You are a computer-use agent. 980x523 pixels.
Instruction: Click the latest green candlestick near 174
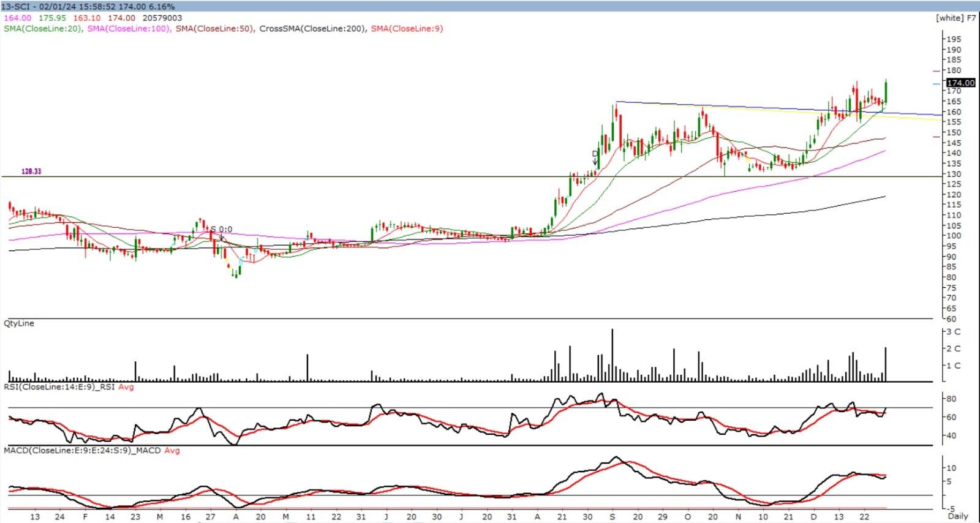coord(886,92)
